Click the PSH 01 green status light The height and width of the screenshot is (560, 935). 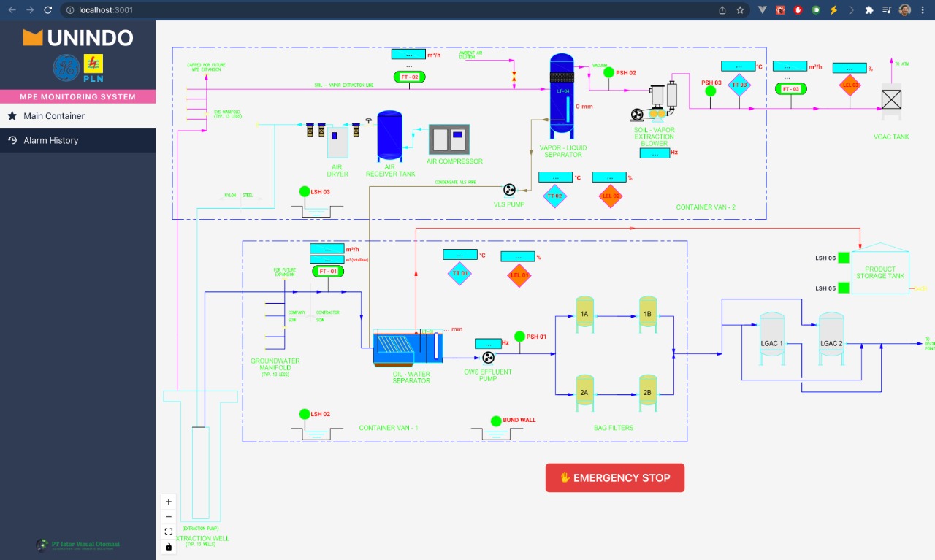519,337
